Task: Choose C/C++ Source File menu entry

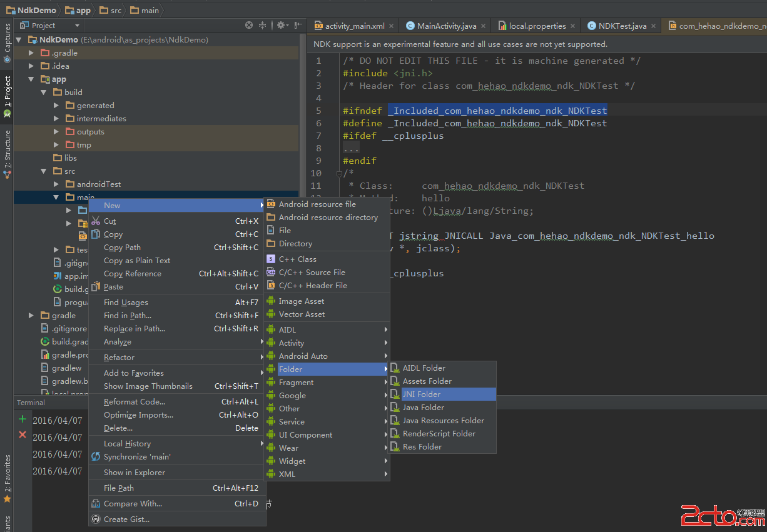Action: point(312,273)
